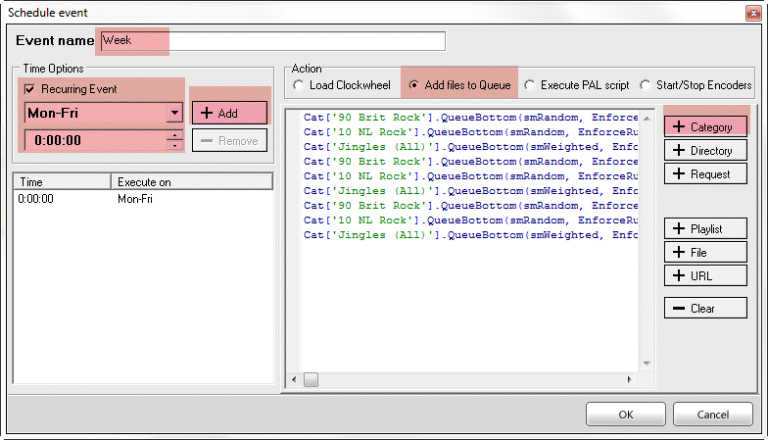Image resolution: width=768 pixels, height=440 pixels.
Task: Increase the time with up spinner arrow
Action: pyautogui.click(x=175, y=135)
